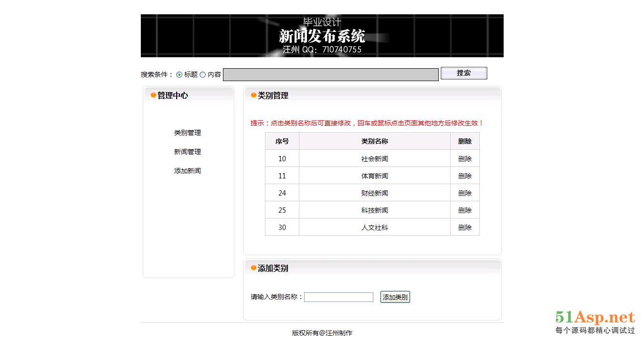Click the gray search text field
Viewport: 644px width, 342px height.
coord(330,75)
